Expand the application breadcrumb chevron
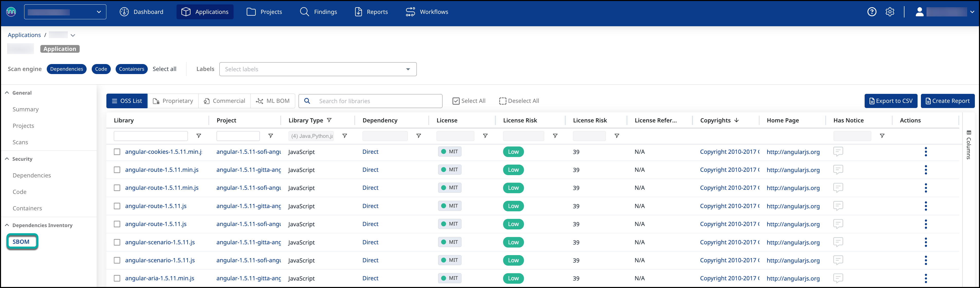The image size is (980, 288). pyautogui.click(x=73, y=35)
